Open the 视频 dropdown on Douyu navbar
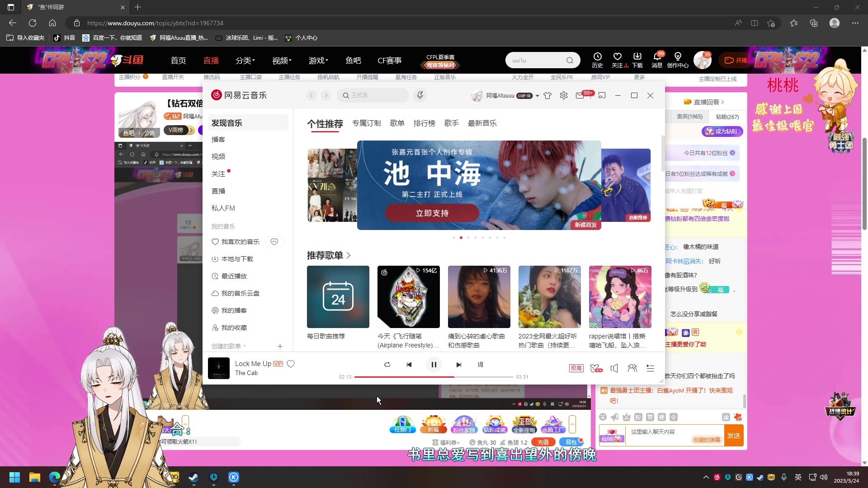The image size is (868, 488). click(282, 61)
